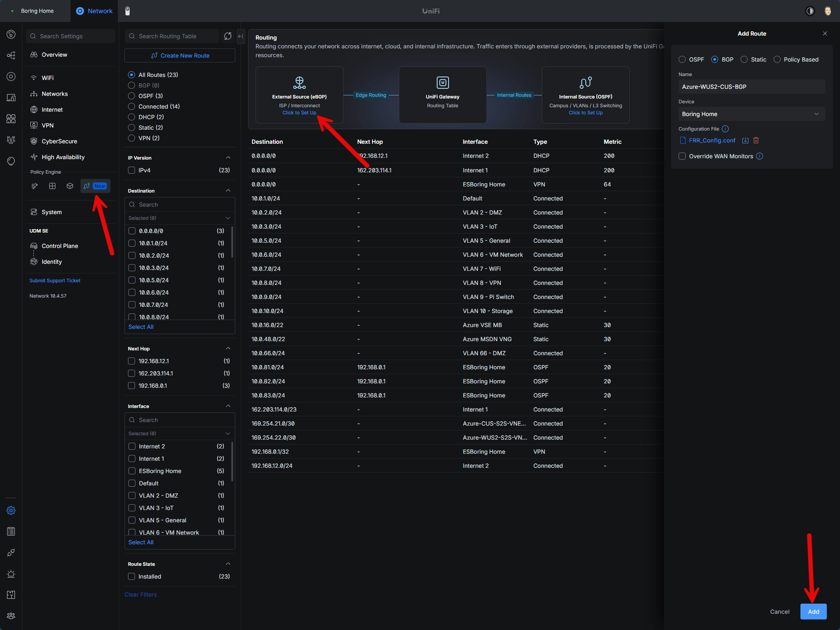
Task: Open the first Policy Engine wand icon
Action: [35, 186]
